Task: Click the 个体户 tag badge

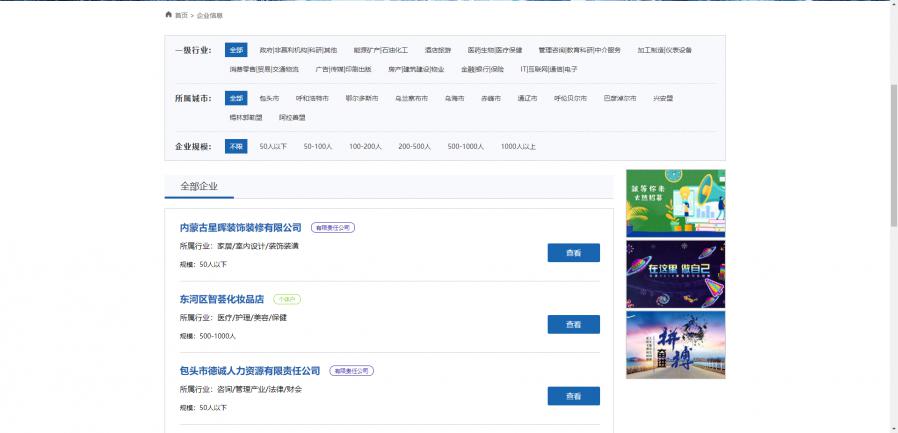Action: point(287,299)
